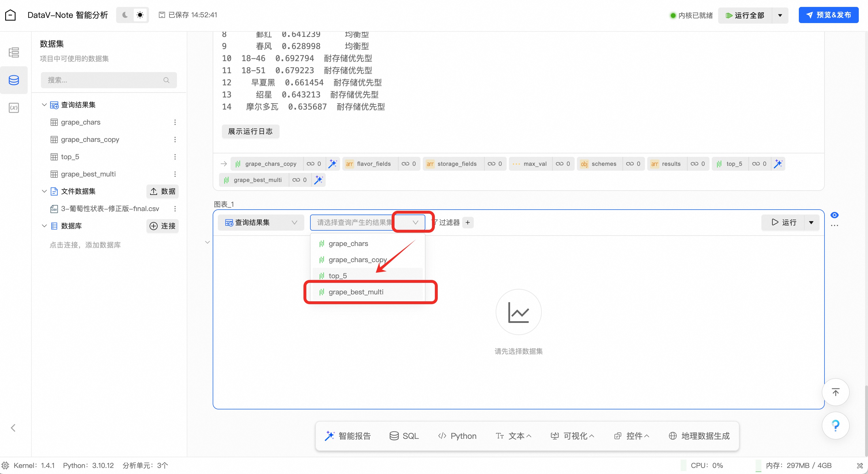
Task: Toggle the chart cell eye visibility
Action: click(834, 215)
